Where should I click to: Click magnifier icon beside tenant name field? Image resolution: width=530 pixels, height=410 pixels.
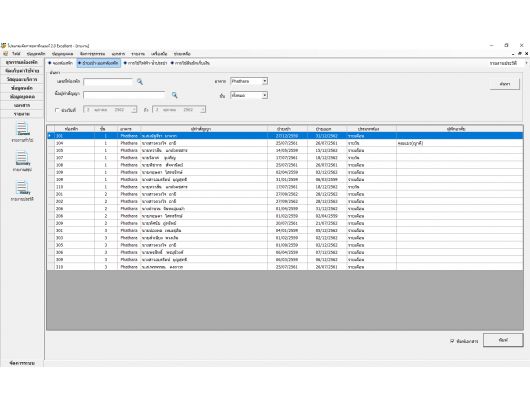point(174,95)
